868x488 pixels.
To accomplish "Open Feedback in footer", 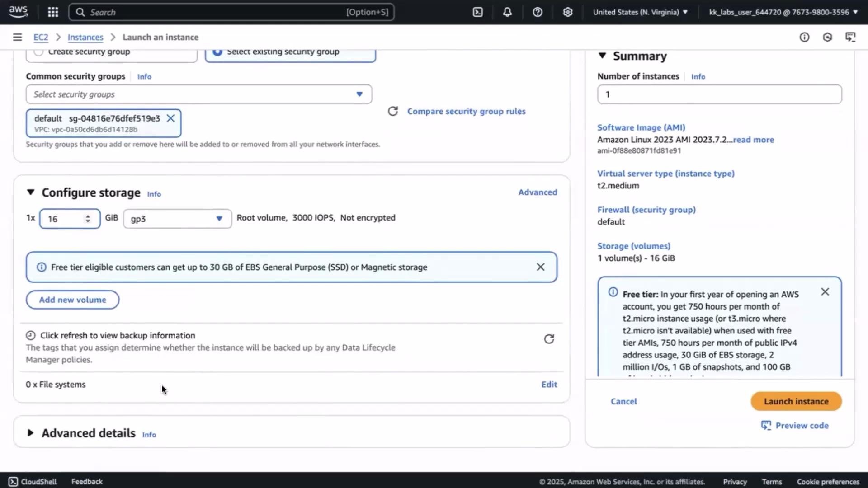I will (x=87, y=482).
